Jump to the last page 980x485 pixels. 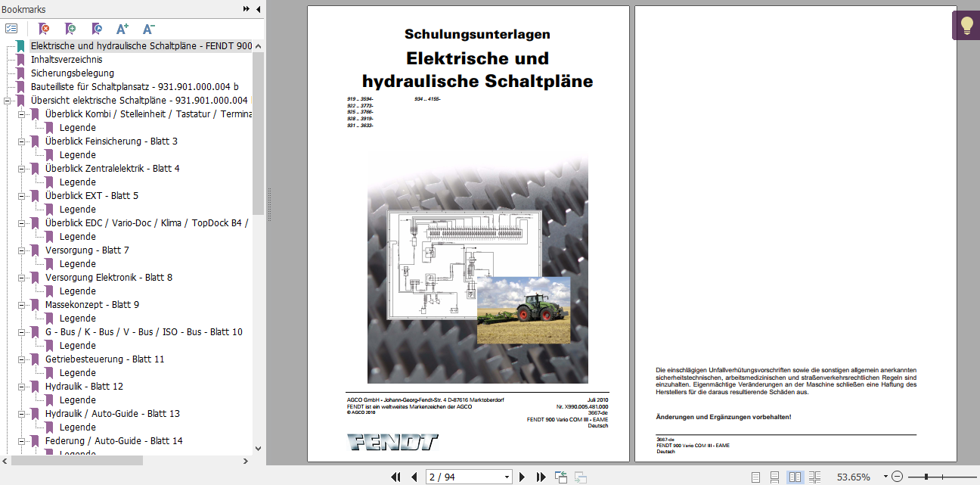[x=541, y=477]
